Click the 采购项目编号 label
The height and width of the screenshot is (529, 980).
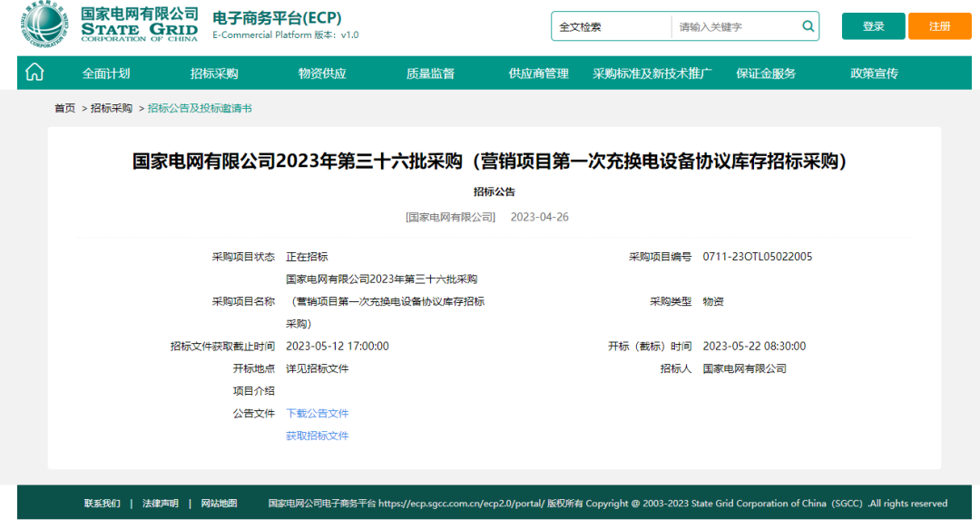click(660, 257)
